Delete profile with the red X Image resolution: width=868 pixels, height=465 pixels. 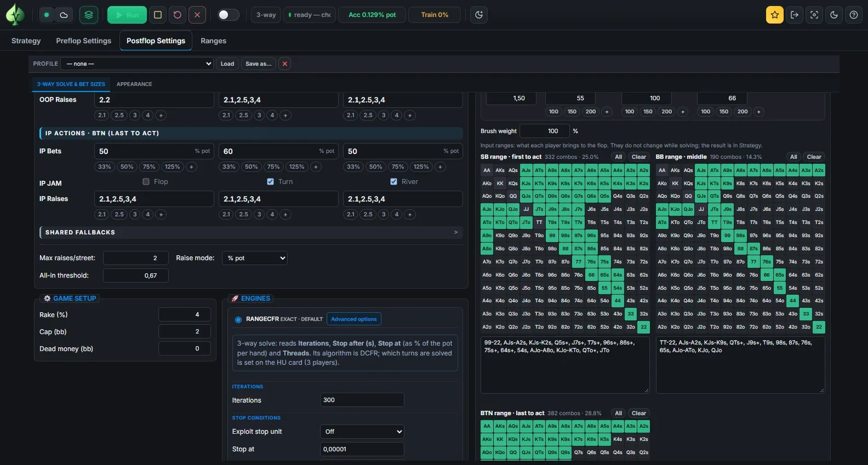click(284, 64)
